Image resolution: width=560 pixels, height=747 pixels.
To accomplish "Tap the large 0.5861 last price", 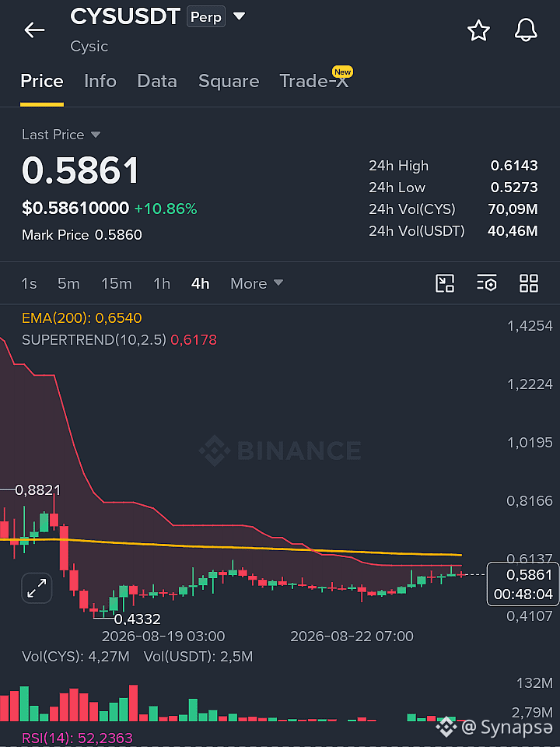I will click(x=80, y=170).
